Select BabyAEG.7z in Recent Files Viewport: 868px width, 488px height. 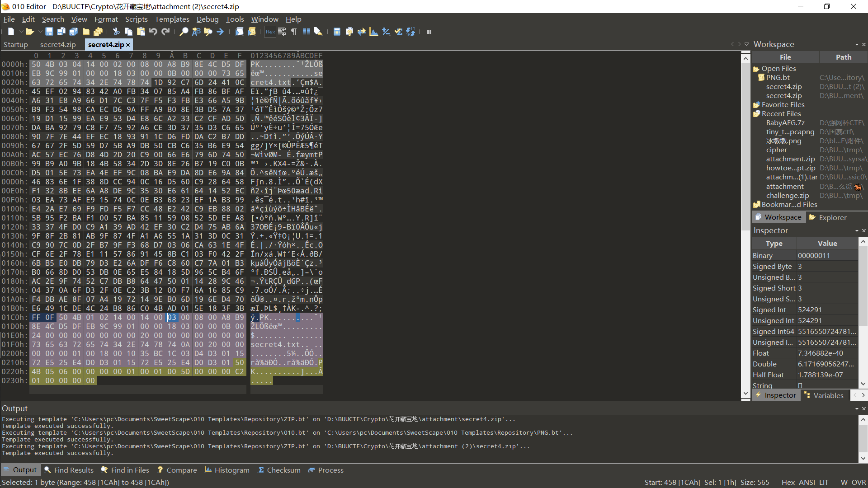pos(785,122)
